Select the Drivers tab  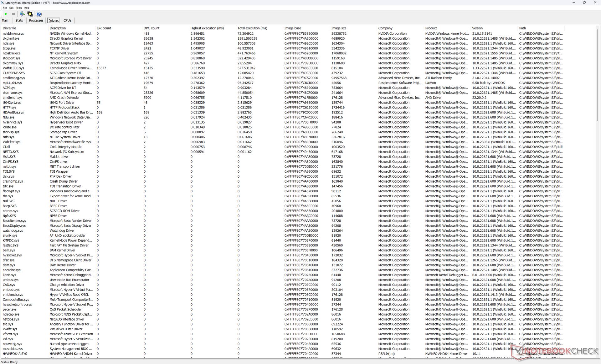point(54,21)
